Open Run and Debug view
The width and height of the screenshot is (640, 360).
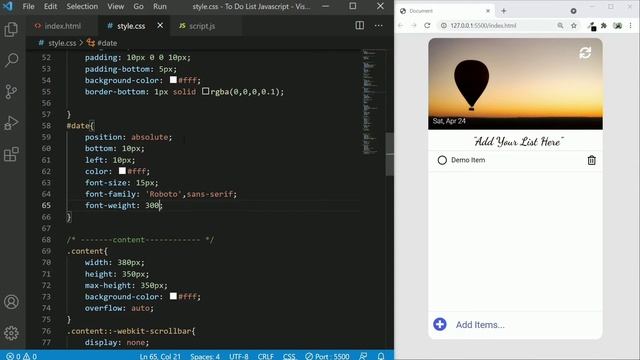point(11,123)
